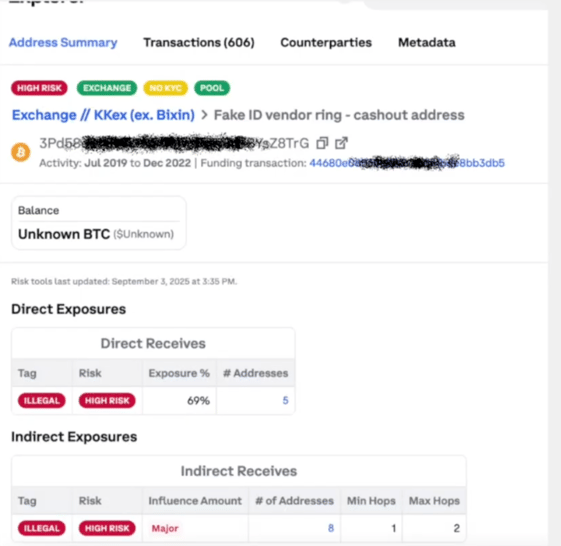This screenshot has height=546, width=561.
Task: Copy the Bitcoin address with copy icon
Action: pos(322,143)
